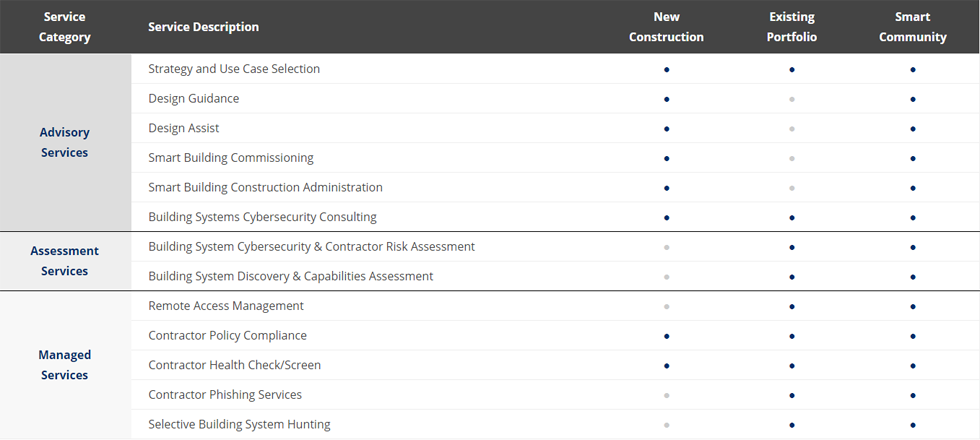Viewport: 980px width, 440px height.
Task: Click Smart Community dot for Smart Building Commissioning
Action: click(x=913, y=158)
